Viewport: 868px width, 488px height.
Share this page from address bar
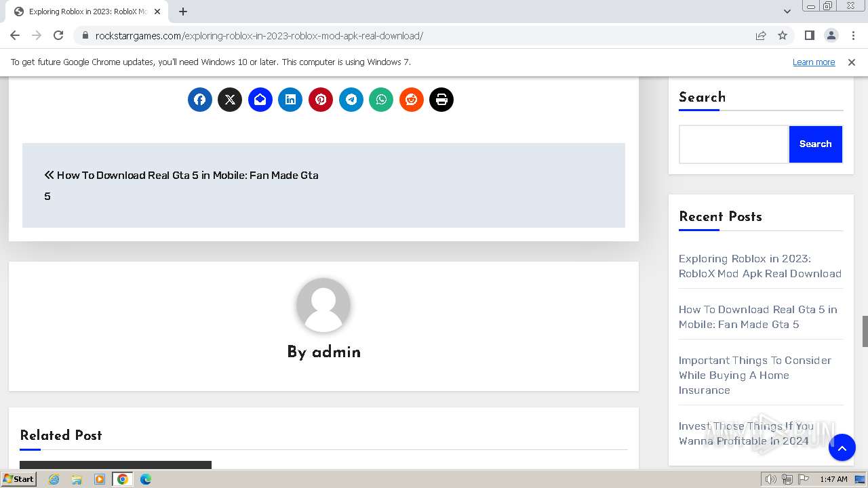[761, 35]
